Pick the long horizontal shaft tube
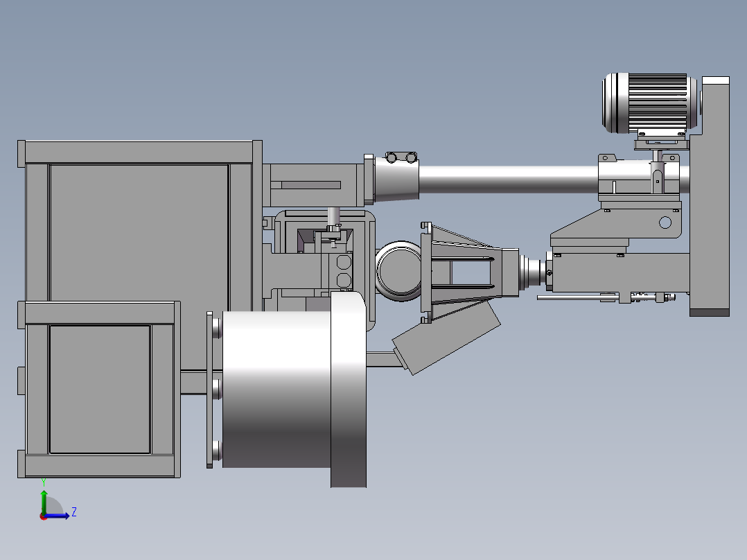The width and height of the screenshot is (747, 560). click(508, 180)
